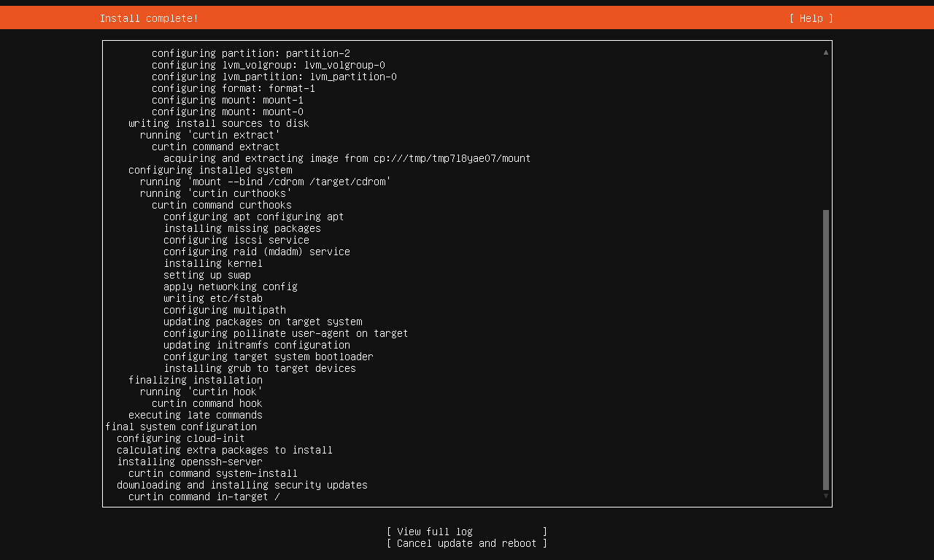Click the scrollbar up arrow

[x=825, y=52]
